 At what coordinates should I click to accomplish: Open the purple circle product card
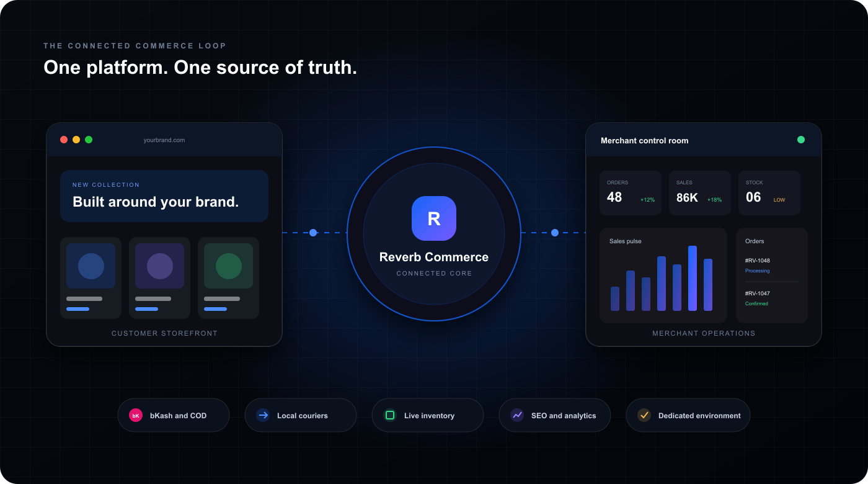pyautogui.click(x=159, y=278)
